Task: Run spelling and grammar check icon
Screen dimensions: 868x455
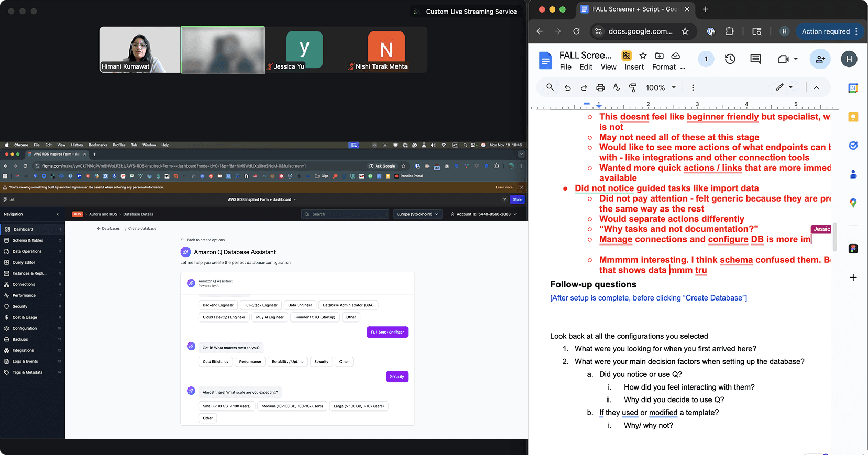Action: [x=617, y=88]
